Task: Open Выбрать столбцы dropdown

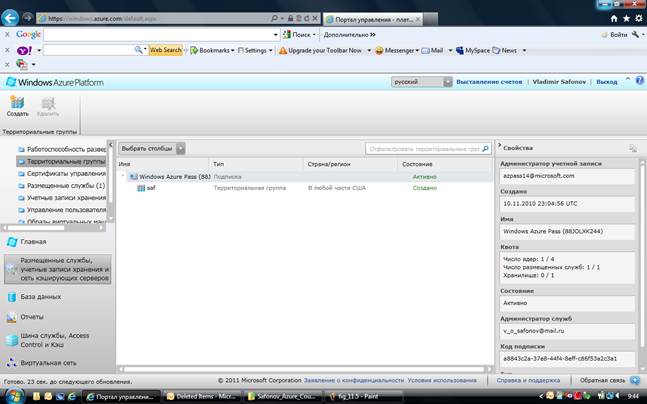Action: point(152,149)
